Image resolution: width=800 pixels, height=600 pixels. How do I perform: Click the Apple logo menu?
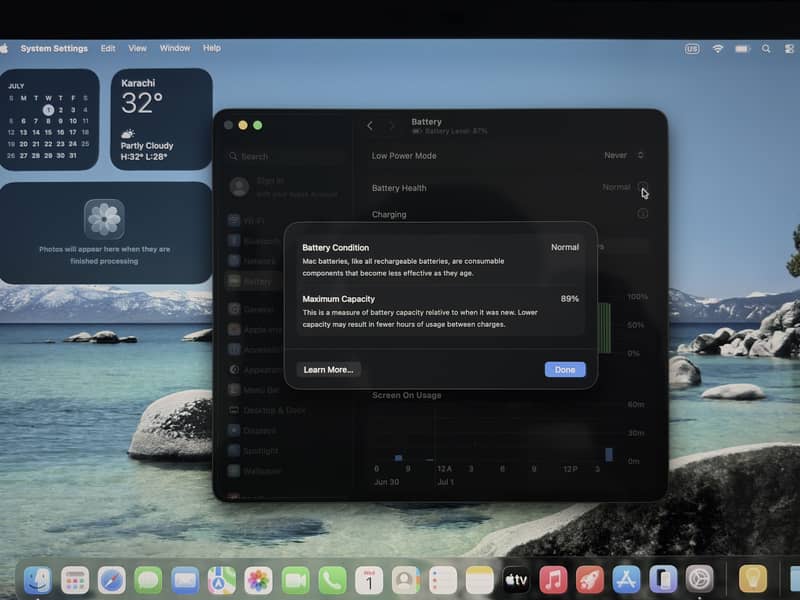point(4,48)
